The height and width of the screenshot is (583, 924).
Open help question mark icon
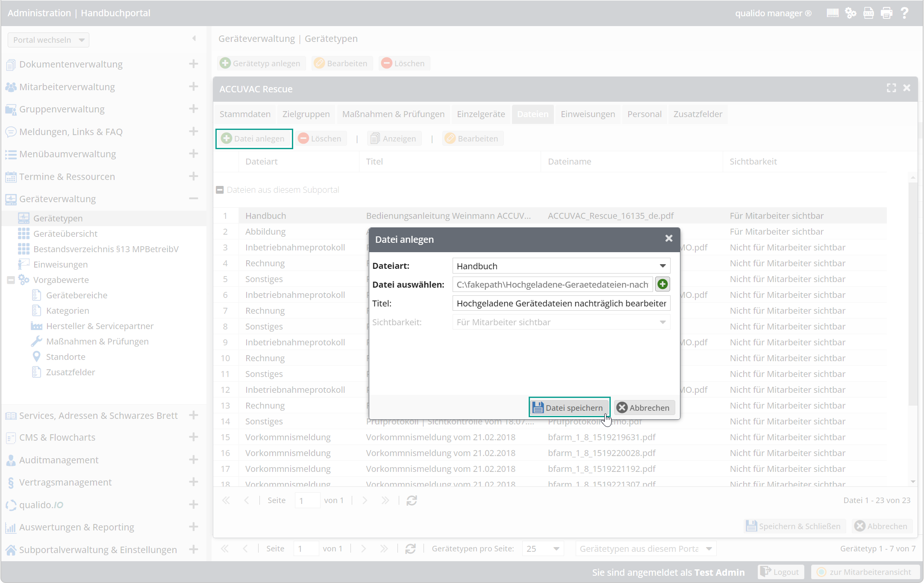(904, 13)
